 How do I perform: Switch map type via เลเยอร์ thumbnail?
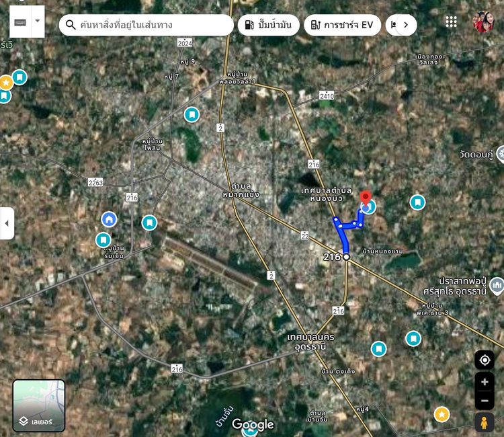click(39, 405)
